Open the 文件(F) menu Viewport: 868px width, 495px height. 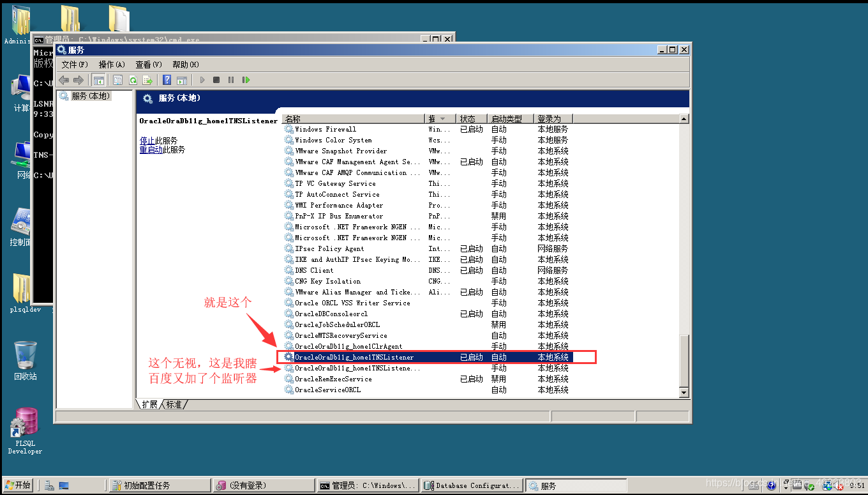(75, 65)
